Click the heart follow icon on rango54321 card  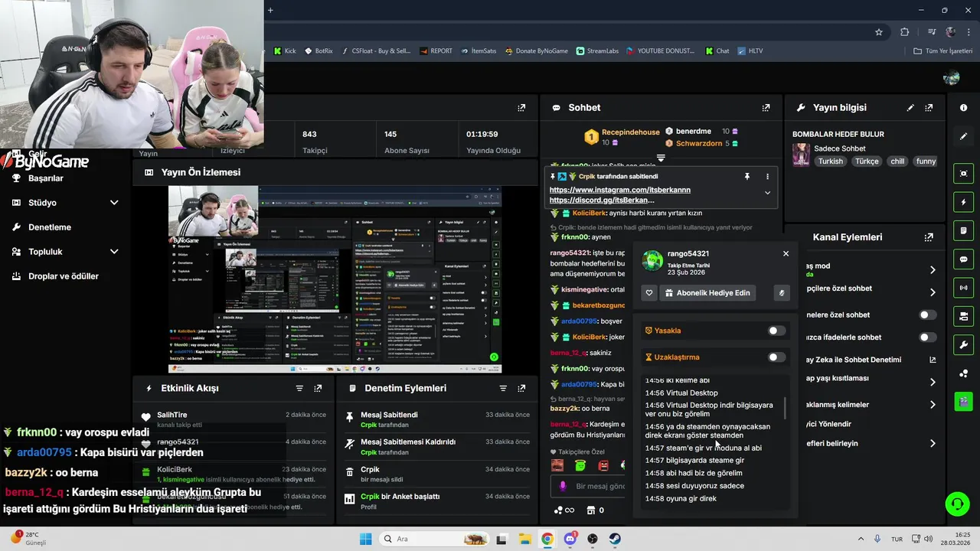649,292
